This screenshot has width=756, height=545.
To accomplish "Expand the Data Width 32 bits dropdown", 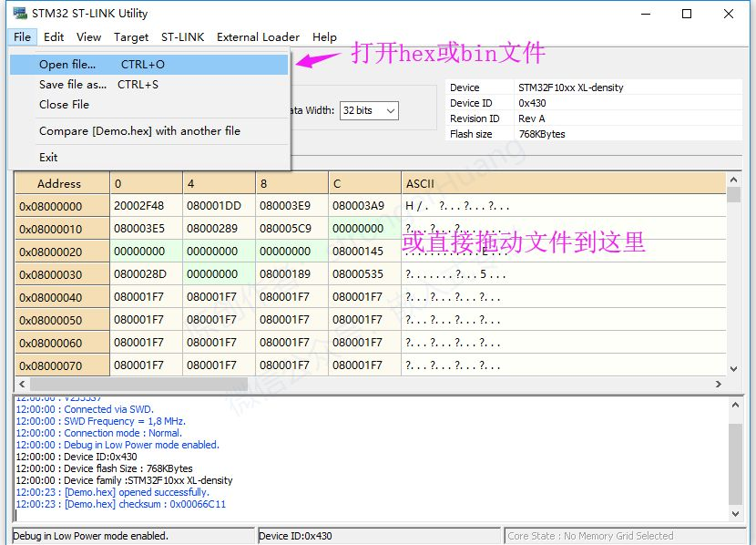I will point(369,110).
